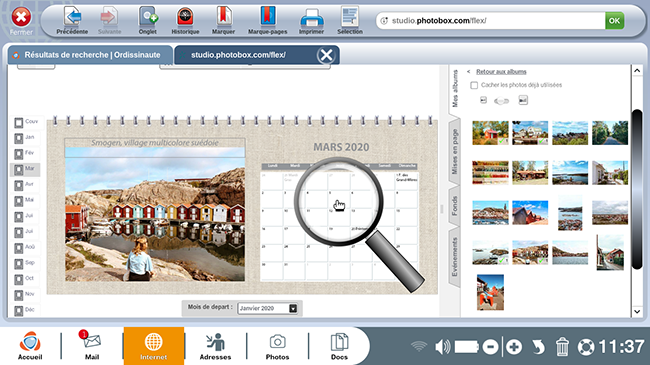Screen dimensions: 650x365
Task: Select the Mai page
Action: pos(26,201)
